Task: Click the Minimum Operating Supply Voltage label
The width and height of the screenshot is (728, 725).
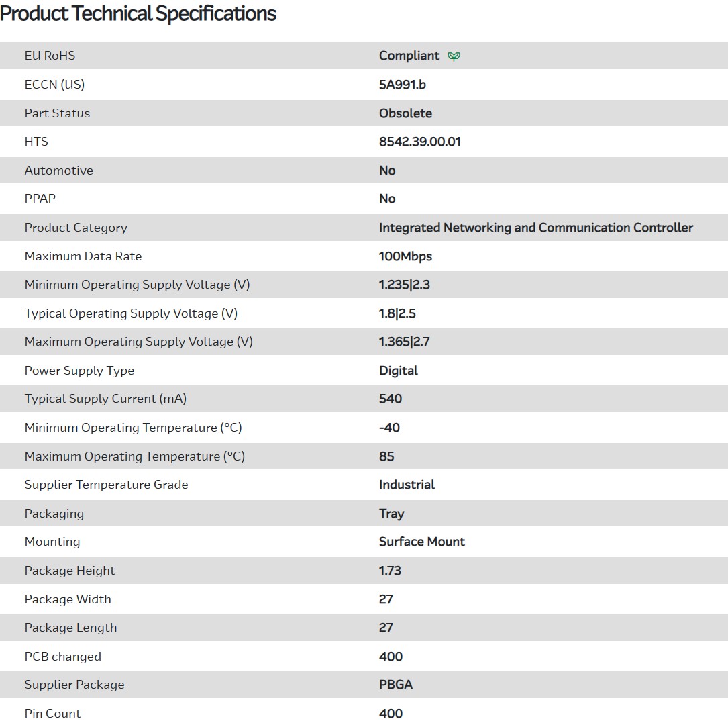Action: click(137, 285)
